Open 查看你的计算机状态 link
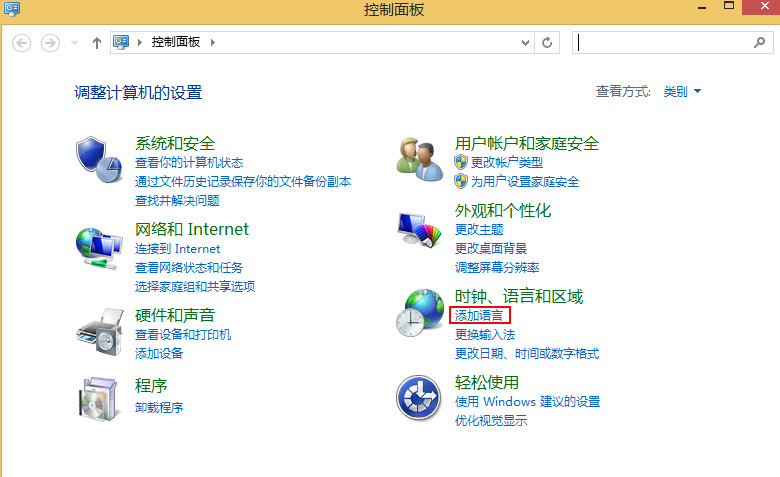 [x=189, y=163]
